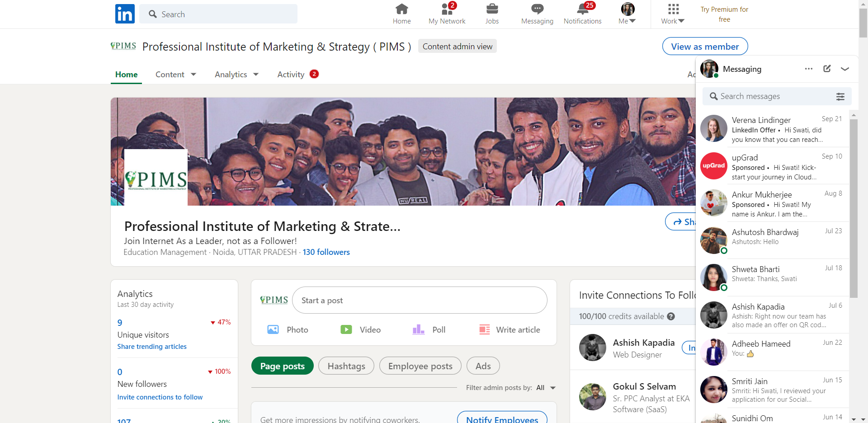Click into the top Search field
Viewport: 868px width, 423px height.
pos(218,14)
